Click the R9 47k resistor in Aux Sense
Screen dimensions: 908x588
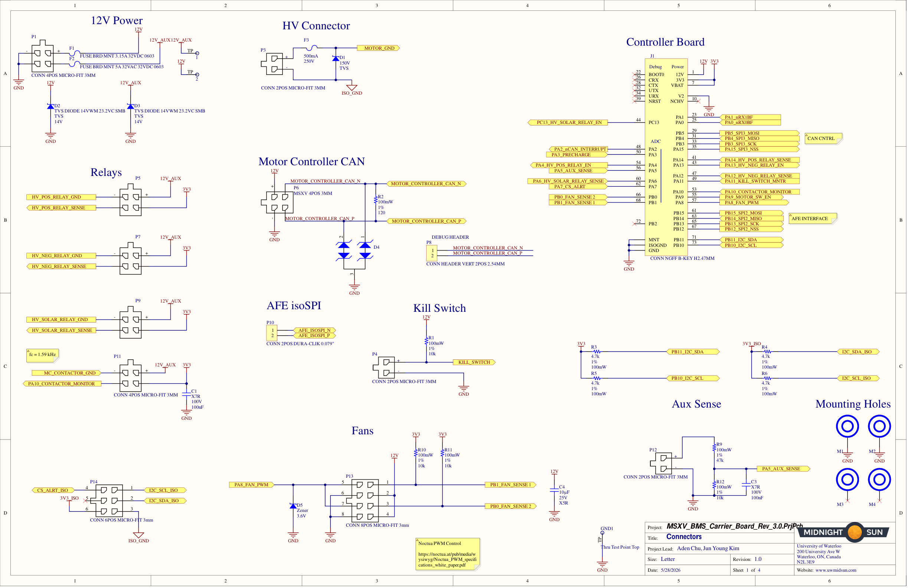[714, 448]
